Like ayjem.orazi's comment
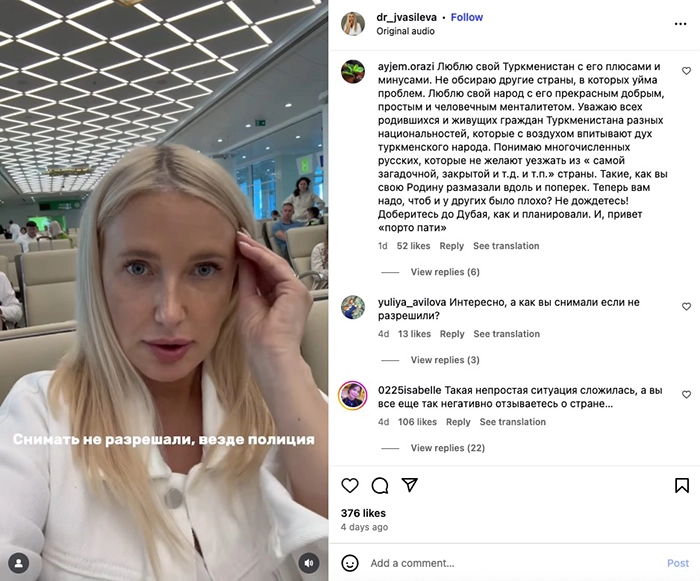The height and width of the screenshot is (581, 700). point(686,71)
